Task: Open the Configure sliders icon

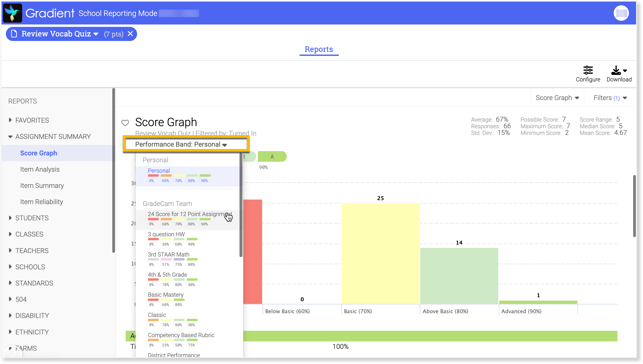Action: [x=588, y=70]
